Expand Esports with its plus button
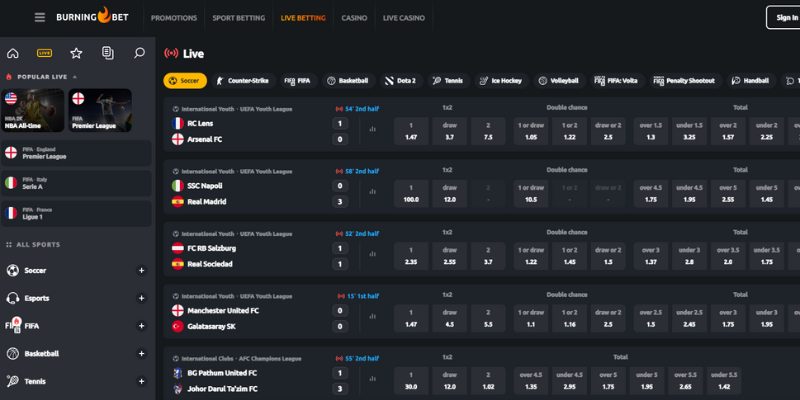This screenshot has height=400, width=800. (x=142, y=298)
